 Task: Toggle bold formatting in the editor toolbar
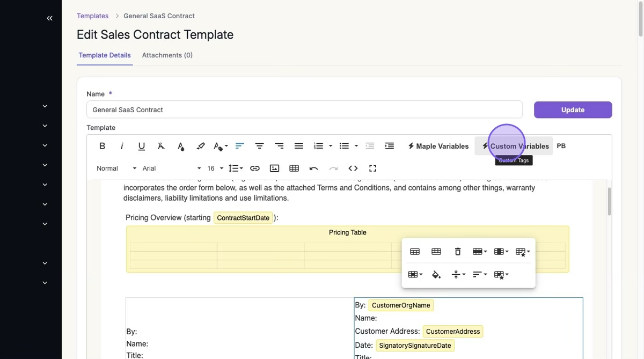coord(102,146)
